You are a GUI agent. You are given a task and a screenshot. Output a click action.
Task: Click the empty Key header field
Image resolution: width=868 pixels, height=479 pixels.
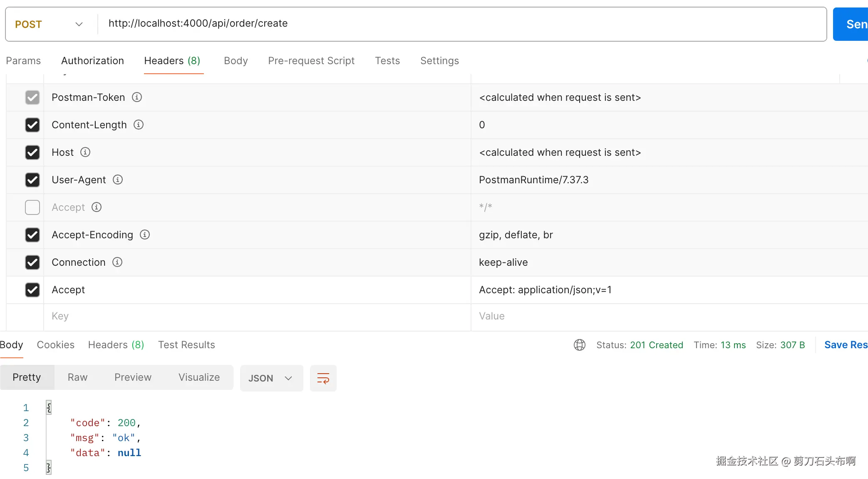250,316
